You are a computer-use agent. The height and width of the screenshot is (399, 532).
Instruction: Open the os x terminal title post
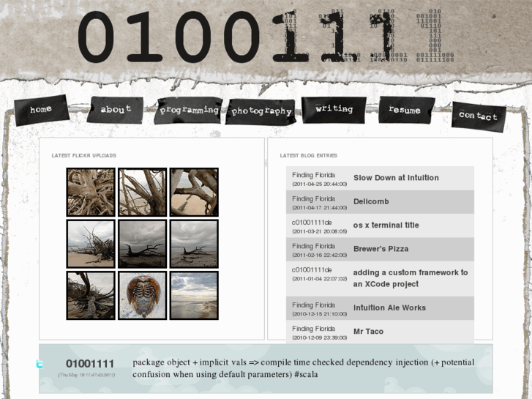coord(386,225)
